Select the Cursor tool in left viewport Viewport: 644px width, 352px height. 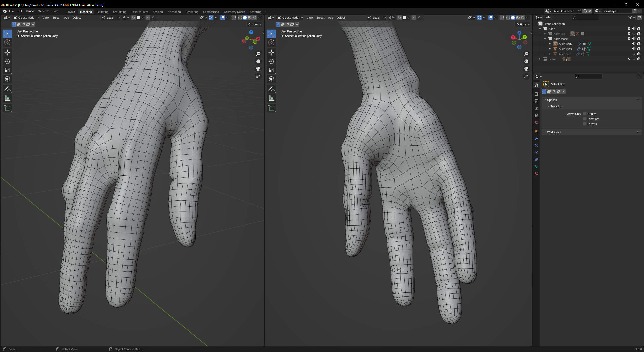pos(7,42)
